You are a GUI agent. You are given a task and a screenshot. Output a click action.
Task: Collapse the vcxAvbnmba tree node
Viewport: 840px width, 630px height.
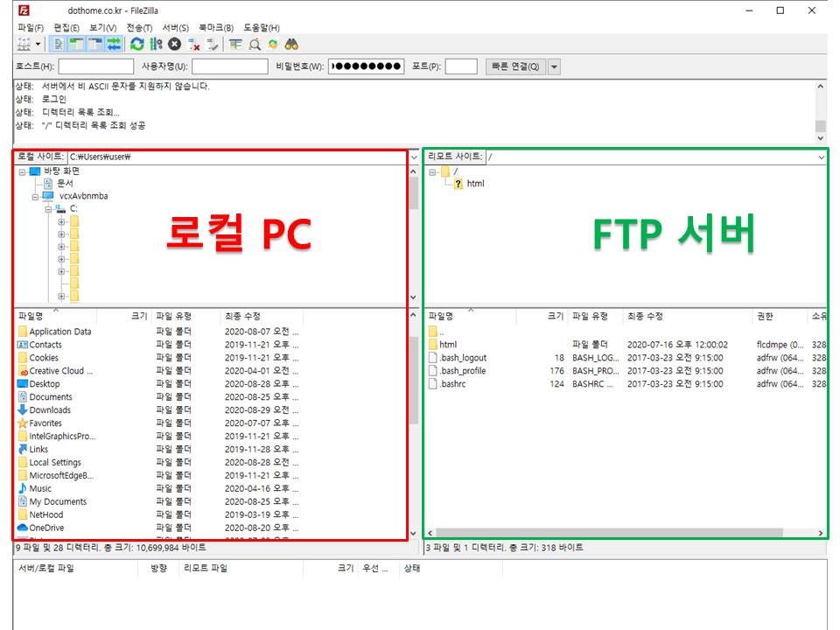35,197
